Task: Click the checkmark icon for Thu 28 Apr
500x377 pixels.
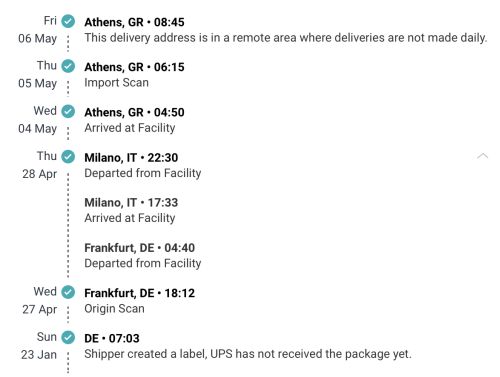Action: 68,157
